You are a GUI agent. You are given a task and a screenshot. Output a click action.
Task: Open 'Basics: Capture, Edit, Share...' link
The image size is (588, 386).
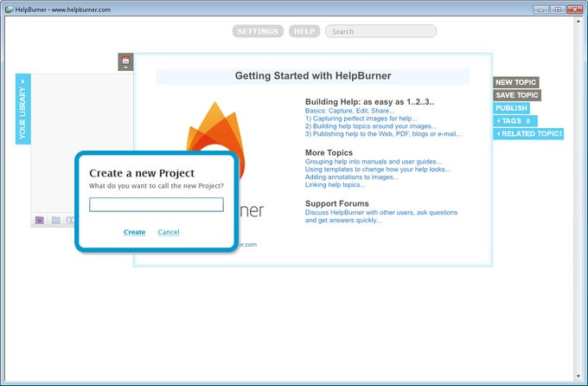click(349, 111)
